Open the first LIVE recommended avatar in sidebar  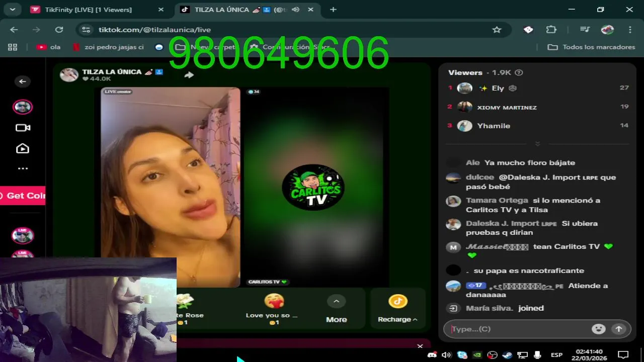click(x=22, y=235)
